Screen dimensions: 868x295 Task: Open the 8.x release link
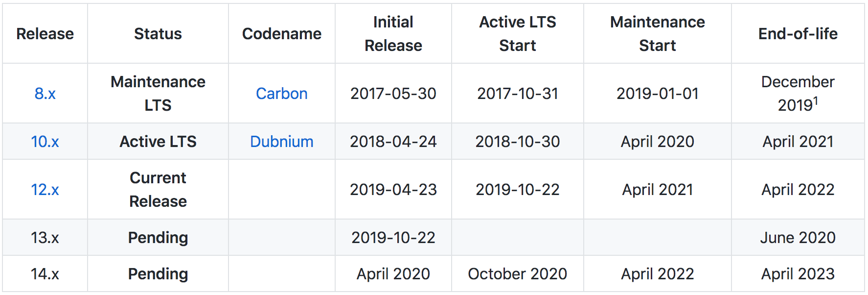pyautogui.click(x=45, y=94)
